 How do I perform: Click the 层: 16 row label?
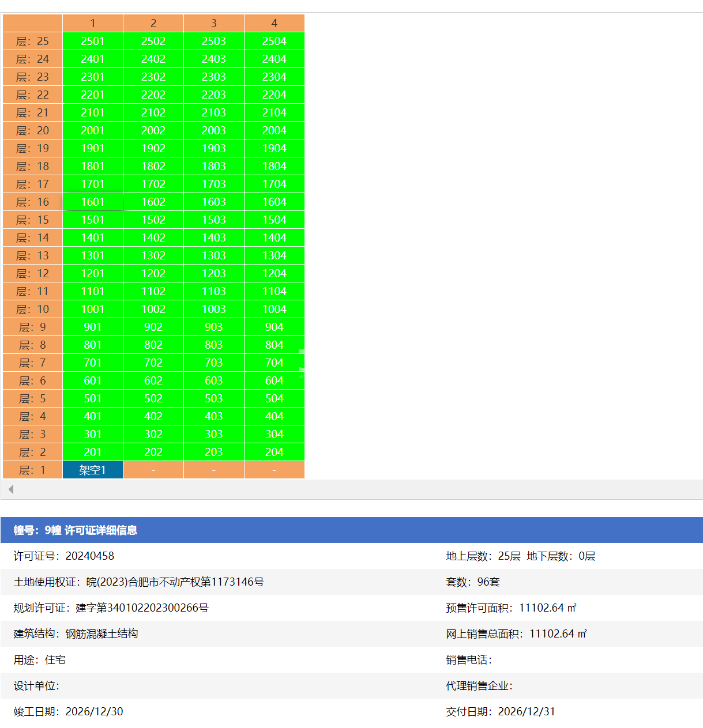pyautogui.click(x=32, y=202)
